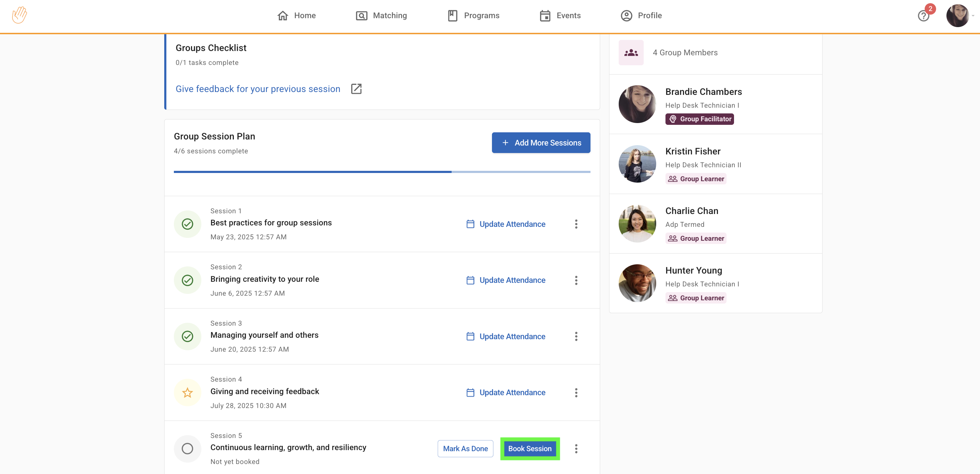Viewport: 980px width, 474px height.
Task: Click the orange hand logo icon
Action: 19,15
